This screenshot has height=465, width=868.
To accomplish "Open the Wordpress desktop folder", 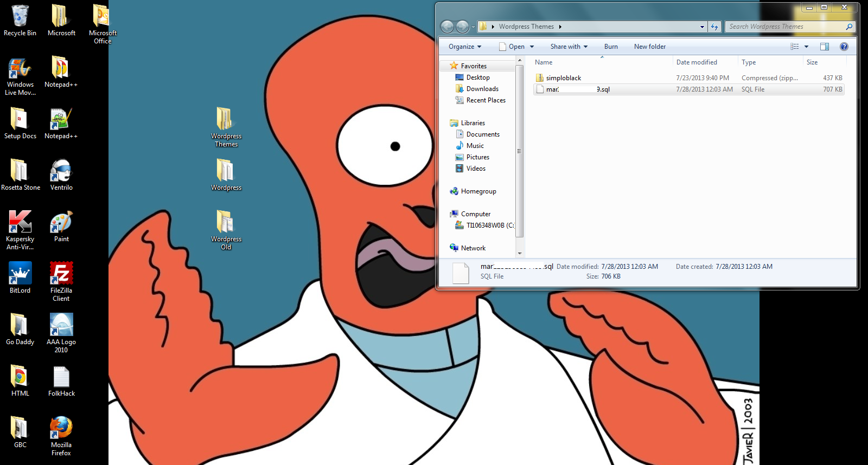I will tap(226, 175).
